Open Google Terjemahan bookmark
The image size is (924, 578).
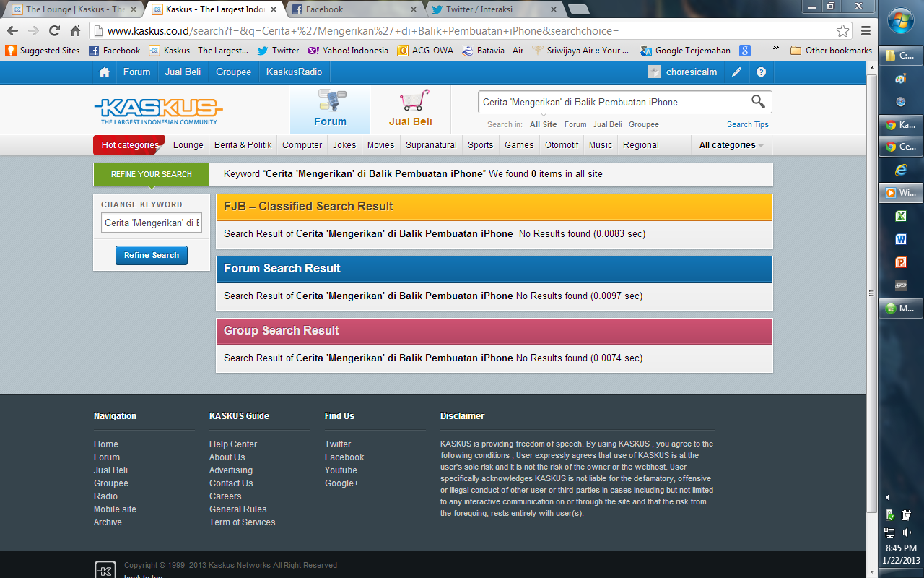[686, 51]
